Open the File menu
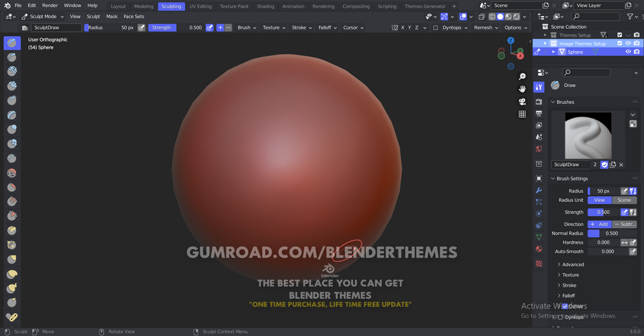The image size is (644, 336). click(18, 5)
